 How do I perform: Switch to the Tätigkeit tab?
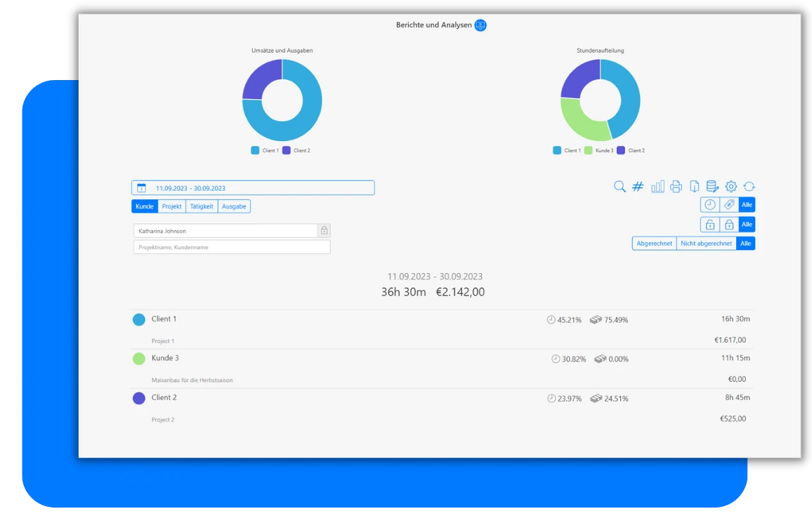point(202,206)
